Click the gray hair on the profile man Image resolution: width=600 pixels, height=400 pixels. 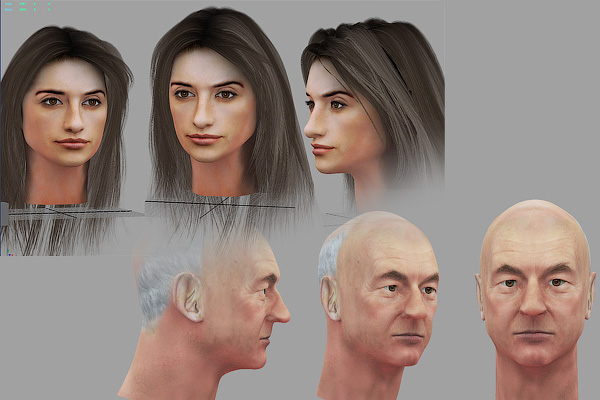(x=158, y=280)
